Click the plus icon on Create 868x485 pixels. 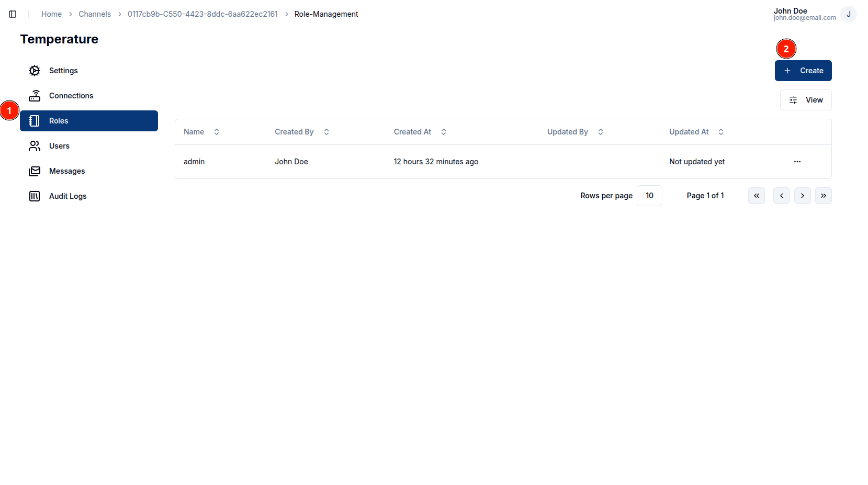[x=787, y=71]
